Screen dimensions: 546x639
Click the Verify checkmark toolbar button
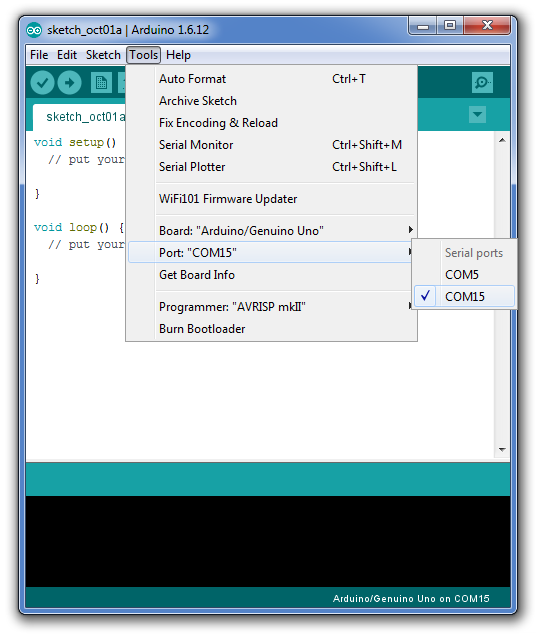pos(42,83)
